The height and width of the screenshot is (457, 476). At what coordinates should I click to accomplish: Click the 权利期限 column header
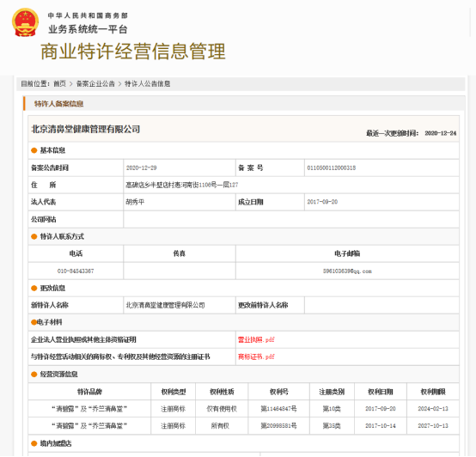433,392
